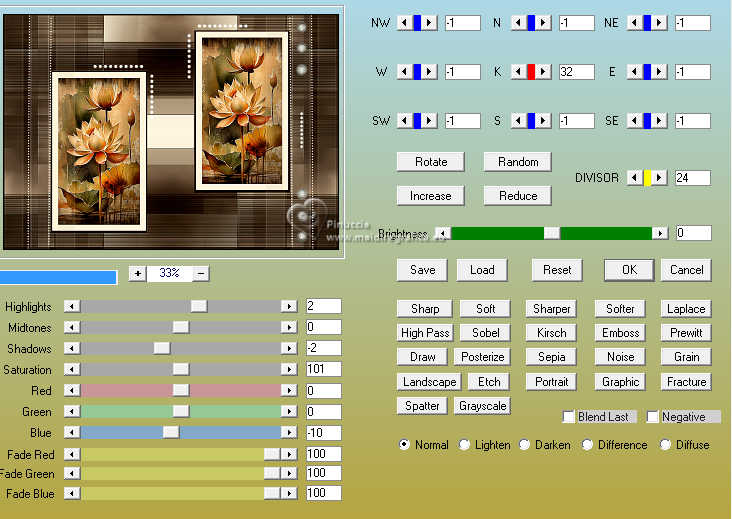The height and width of the screenshot is (519, 732).
Task: Click Brightness slider left arrow
Action: coord(443,233)
